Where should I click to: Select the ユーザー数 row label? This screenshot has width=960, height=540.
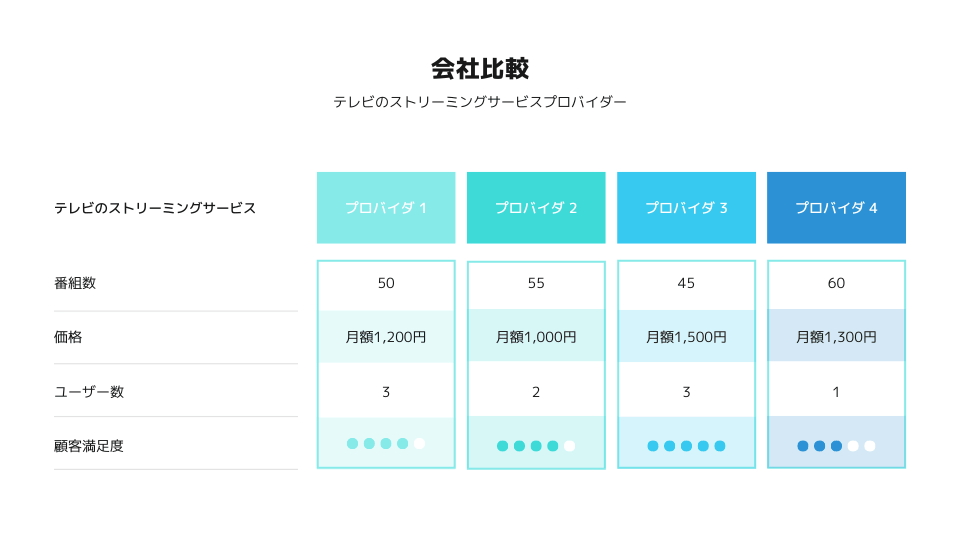(x=89, y=392)
